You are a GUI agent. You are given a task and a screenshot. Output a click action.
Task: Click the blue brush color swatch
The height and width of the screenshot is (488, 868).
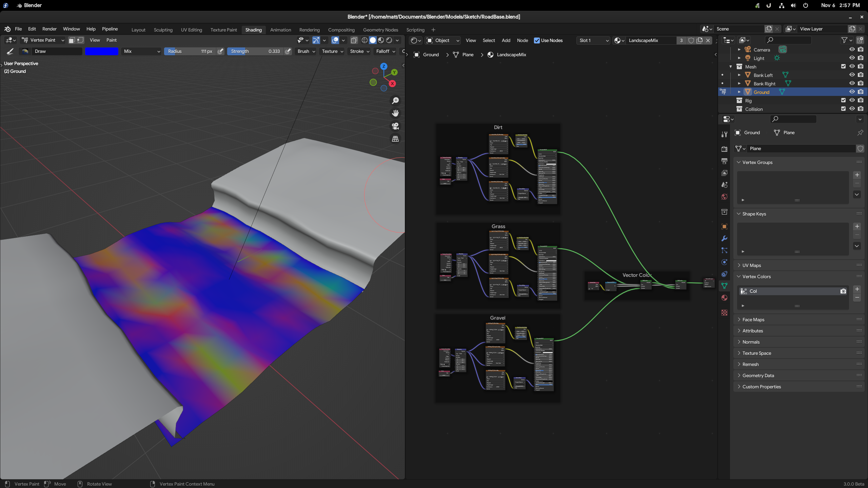102,51
